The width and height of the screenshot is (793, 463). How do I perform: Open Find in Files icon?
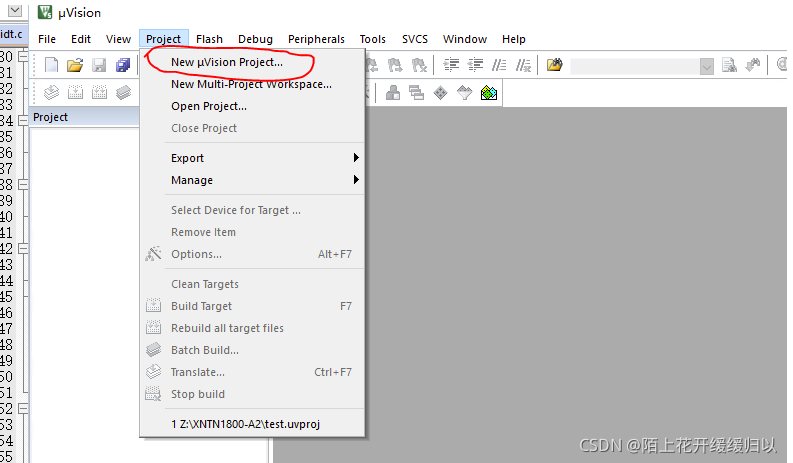[x=554, y=65]
